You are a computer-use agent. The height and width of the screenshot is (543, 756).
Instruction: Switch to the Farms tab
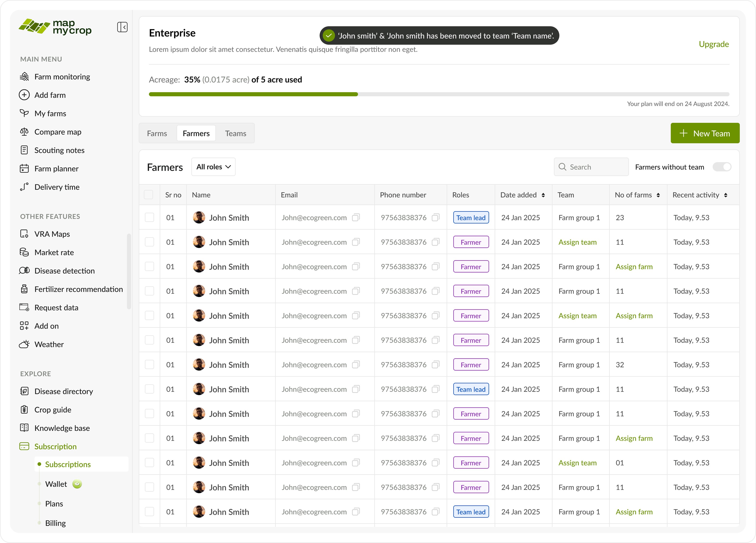coord(157,133)
